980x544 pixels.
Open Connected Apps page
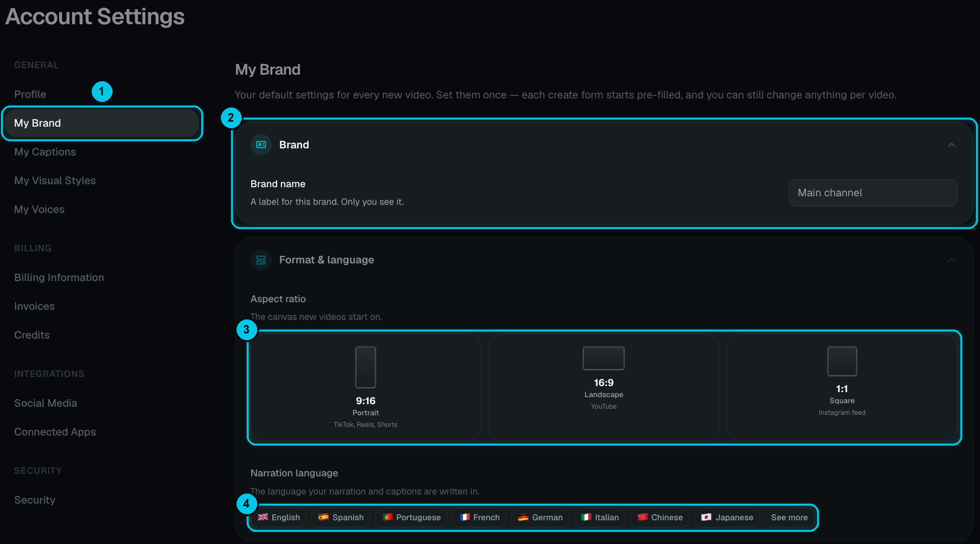[x=55, y=432]
